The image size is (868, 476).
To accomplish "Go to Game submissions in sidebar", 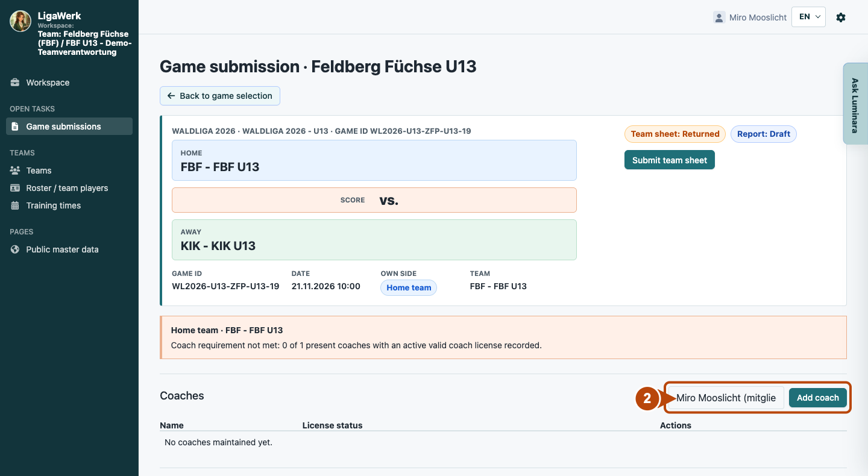I will [x=69, y=127].
